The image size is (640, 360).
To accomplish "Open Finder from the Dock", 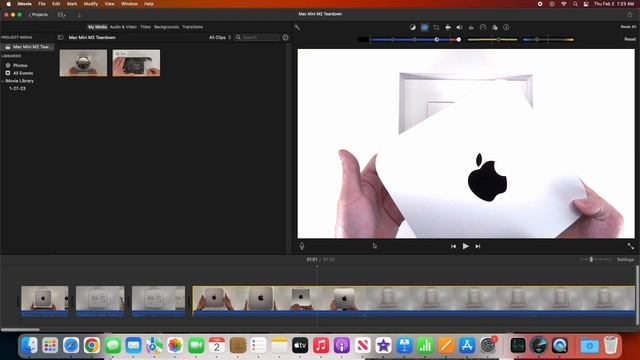I will tap(29, 345).
